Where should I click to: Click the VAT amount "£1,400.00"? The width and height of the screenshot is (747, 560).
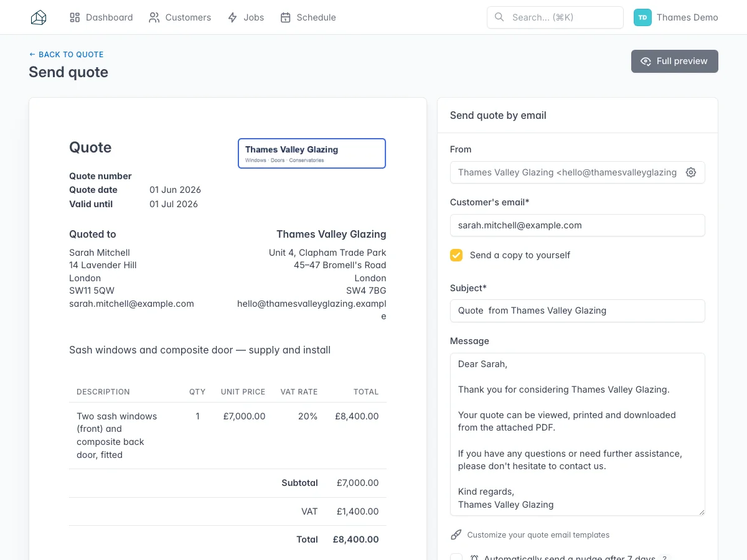[357, 511]
